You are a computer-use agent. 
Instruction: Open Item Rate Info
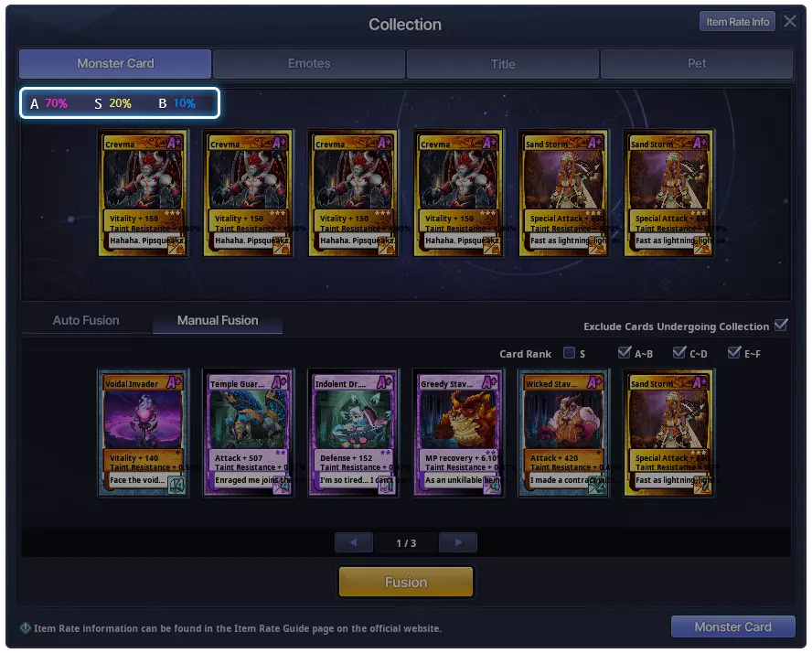coord(737,22)
